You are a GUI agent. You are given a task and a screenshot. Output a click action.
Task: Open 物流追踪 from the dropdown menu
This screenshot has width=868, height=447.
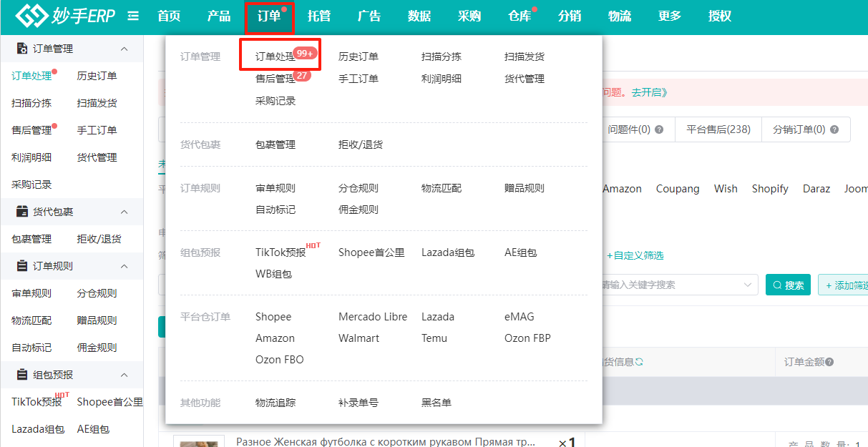pyautogui.click(x=275, y=403)
